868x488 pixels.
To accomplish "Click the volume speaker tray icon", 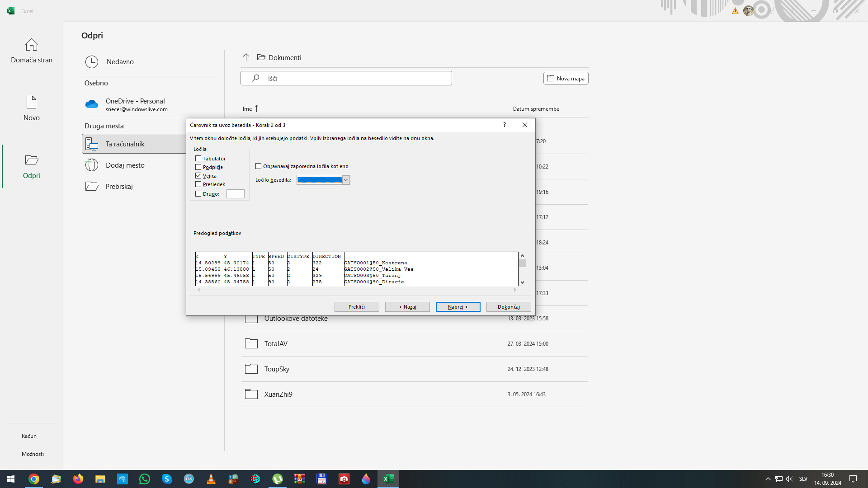I will pyautogui.click(x=789, y=479).
